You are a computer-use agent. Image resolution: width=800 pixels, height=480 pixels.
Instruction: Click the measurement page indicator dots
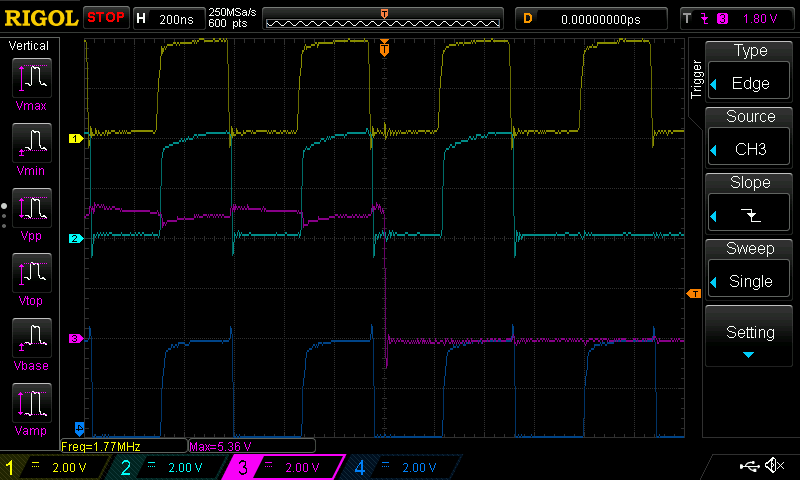[x=4, y=216]
